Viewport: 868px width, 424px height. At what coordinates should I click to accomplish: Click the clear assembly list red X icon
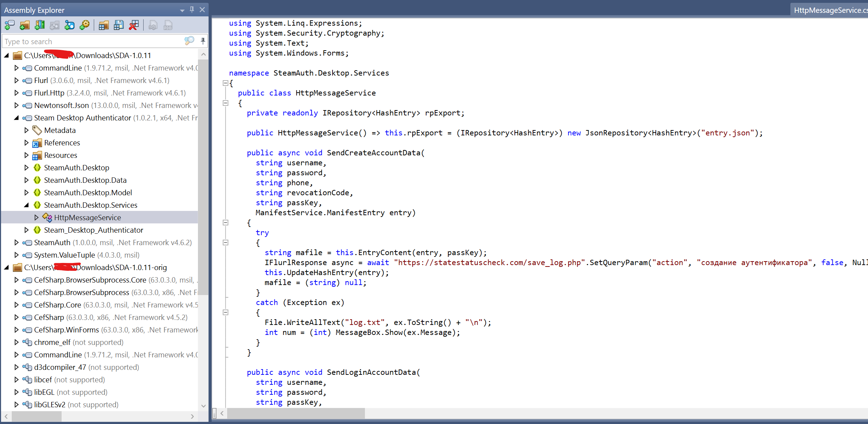(134, 25)
